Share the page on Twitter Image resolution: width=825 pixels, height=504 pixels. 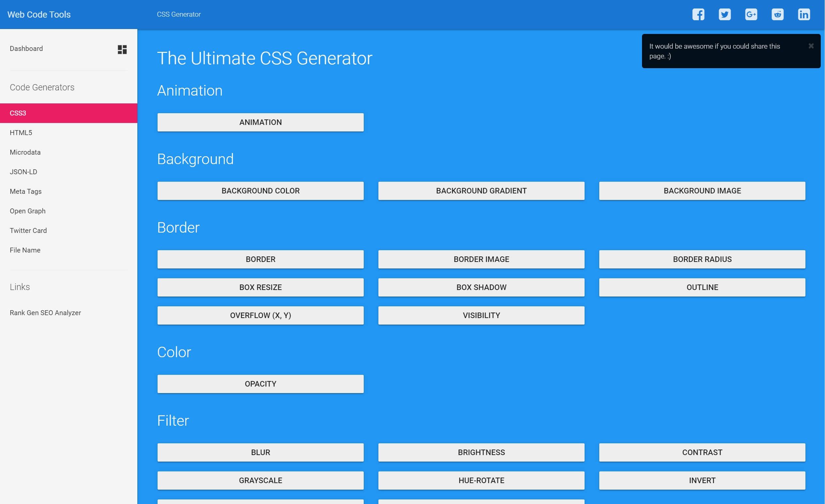click(x=725, y=14)
